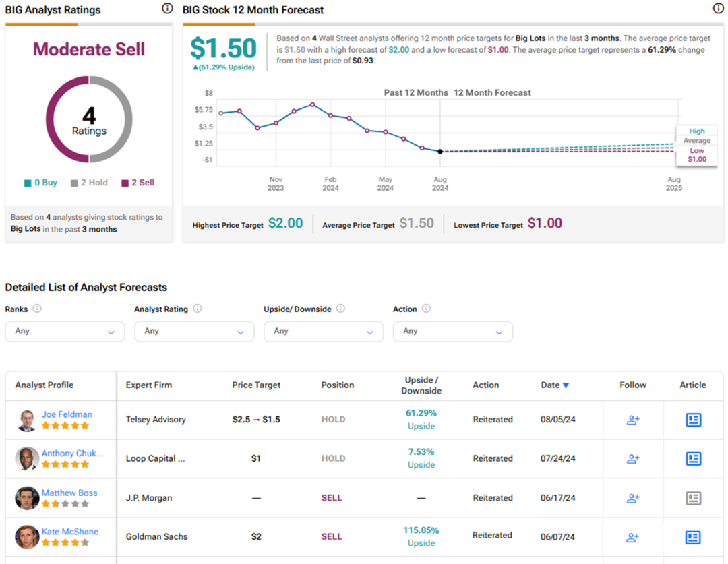728x564 pixels.
Task: Follow analyst Anthony Chukumba
Action: [633, 459]
